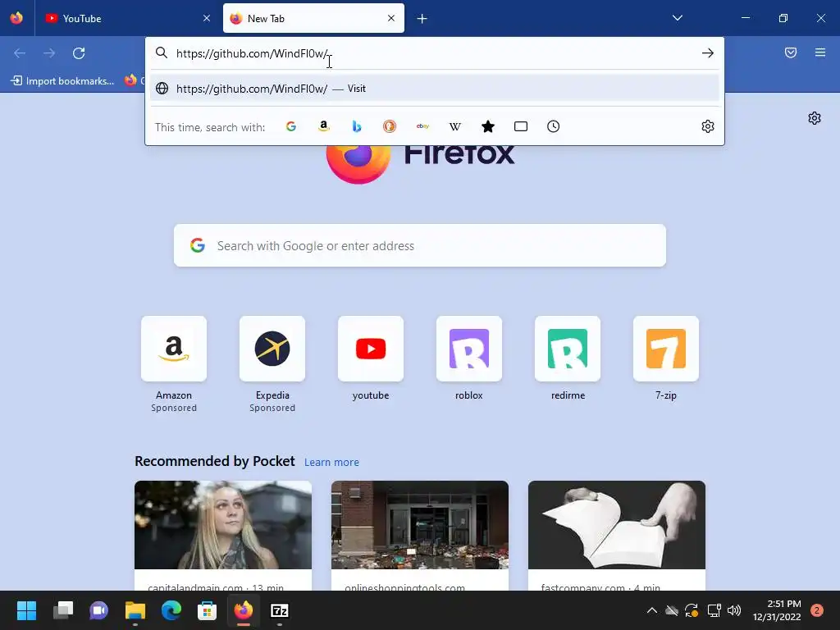Go back one page
The height and width of the screenshot is (630, 840).
click(x=20, y=53)
